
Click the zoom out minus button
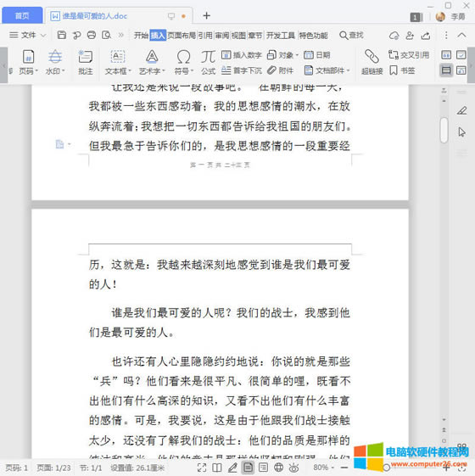pyautogui.click(x=344, y=468)
